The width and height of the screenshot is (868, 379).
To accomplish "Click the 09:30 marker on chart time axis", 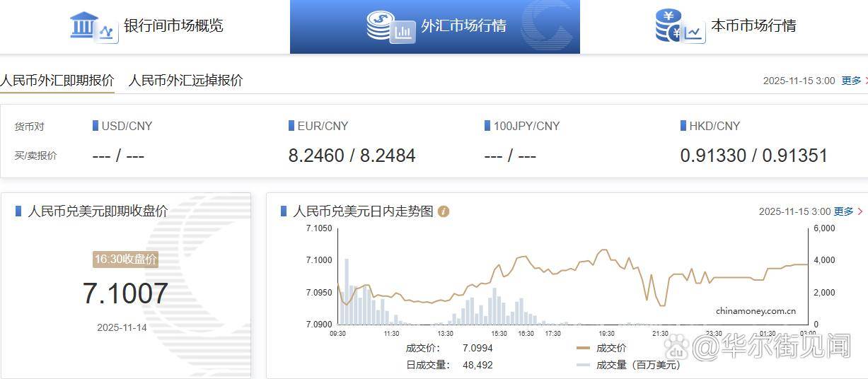I will click(338, 334).
